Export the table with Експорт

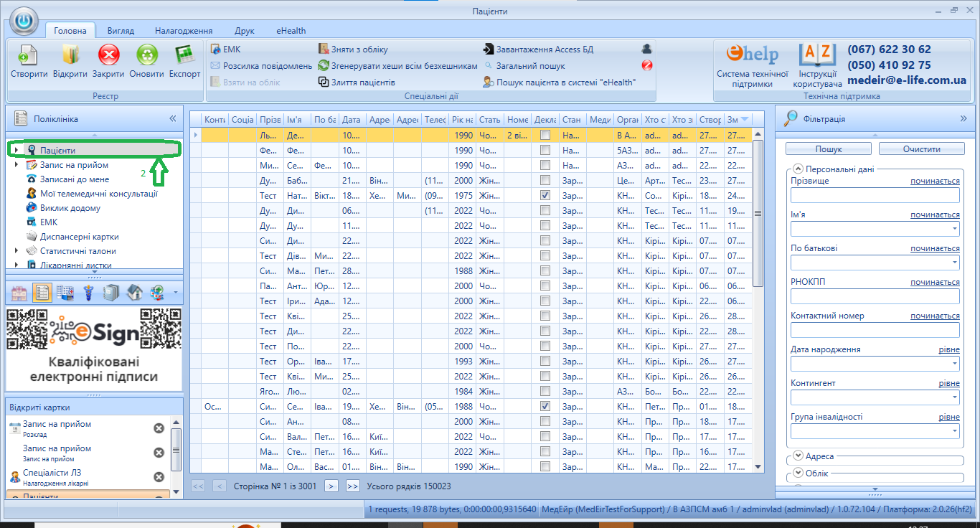click(x=185, y=62)
